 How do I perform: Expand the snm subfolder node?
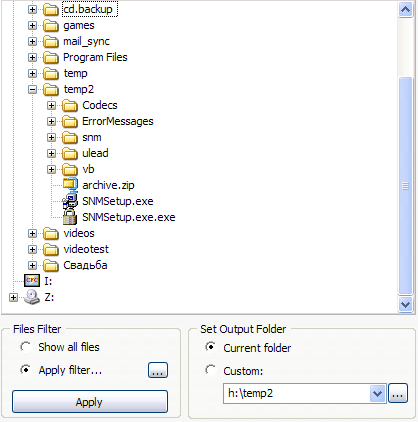click(x=51, y=137)
